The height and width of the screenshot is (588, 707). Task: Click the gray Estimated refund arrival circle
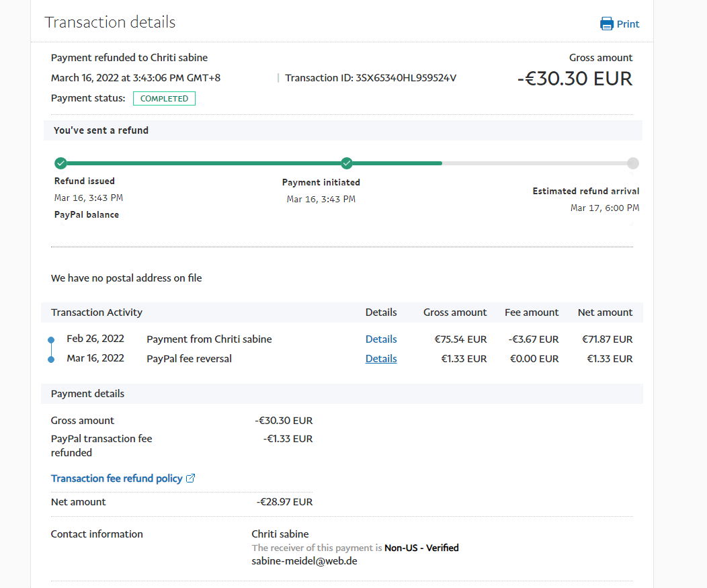[x=632, y=163]
